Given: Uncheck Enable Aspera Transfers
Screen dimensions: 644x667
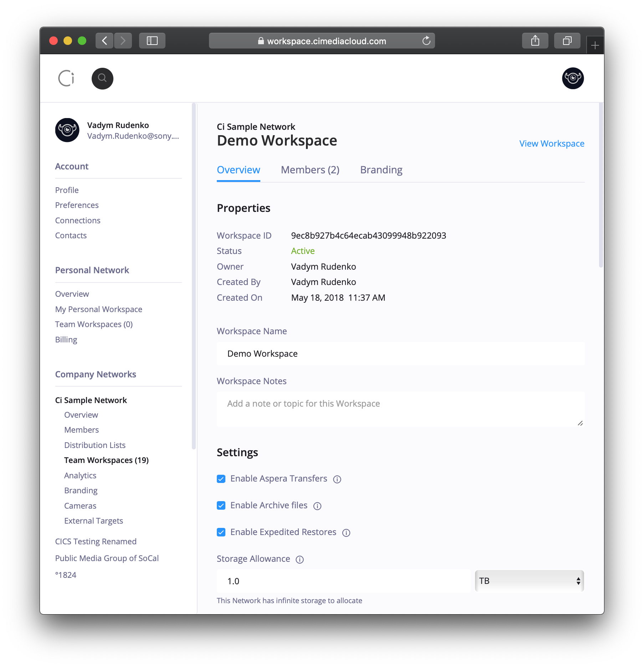Looking at the screenshot, I should [x=221, y=479].
